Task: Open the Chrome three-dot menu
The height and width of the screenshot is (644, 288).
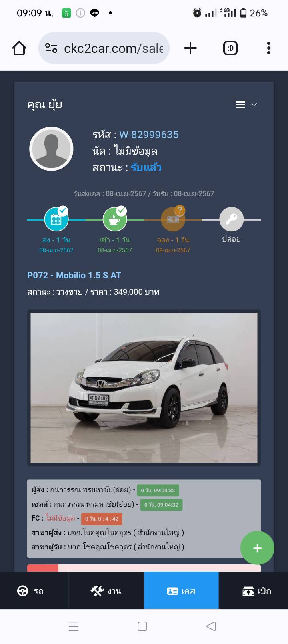Action: [269, 48]
